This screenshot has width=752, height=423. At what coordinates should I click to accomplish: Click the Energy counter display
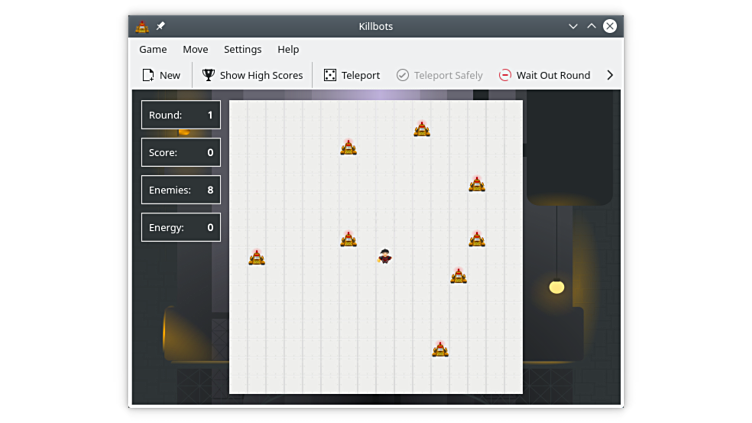click(181, 227)
